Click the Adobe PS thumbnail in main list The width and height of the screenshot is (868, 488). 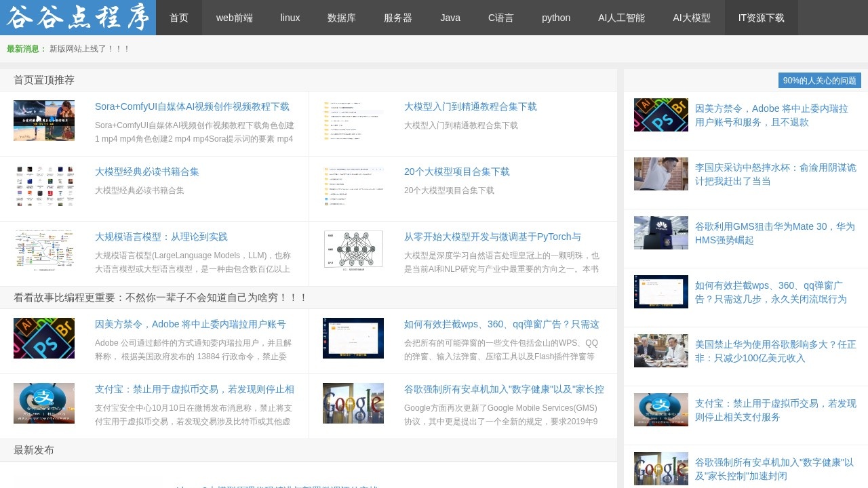[44, 338]
